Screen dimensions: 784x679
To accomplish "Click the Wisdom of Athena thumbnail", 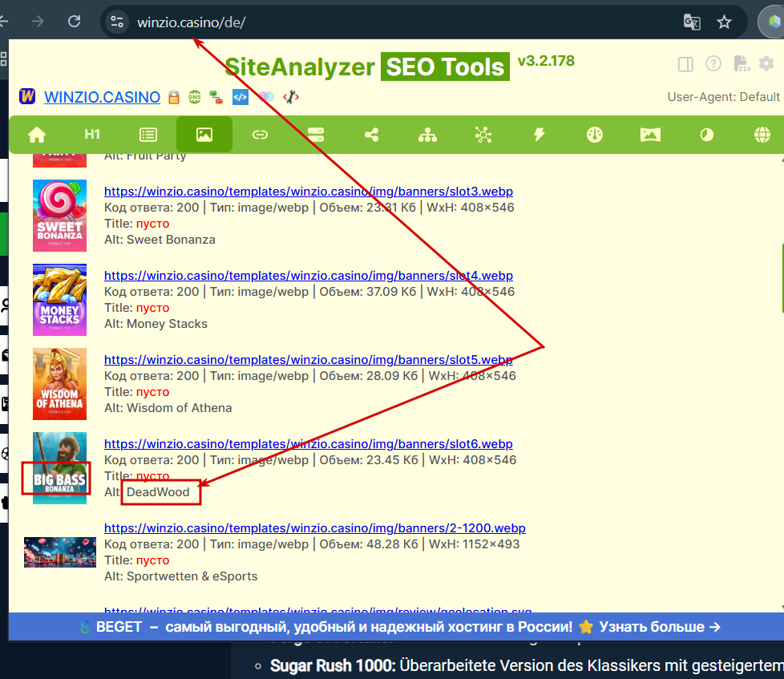I will pyautogui.click(x=59, y=383).
